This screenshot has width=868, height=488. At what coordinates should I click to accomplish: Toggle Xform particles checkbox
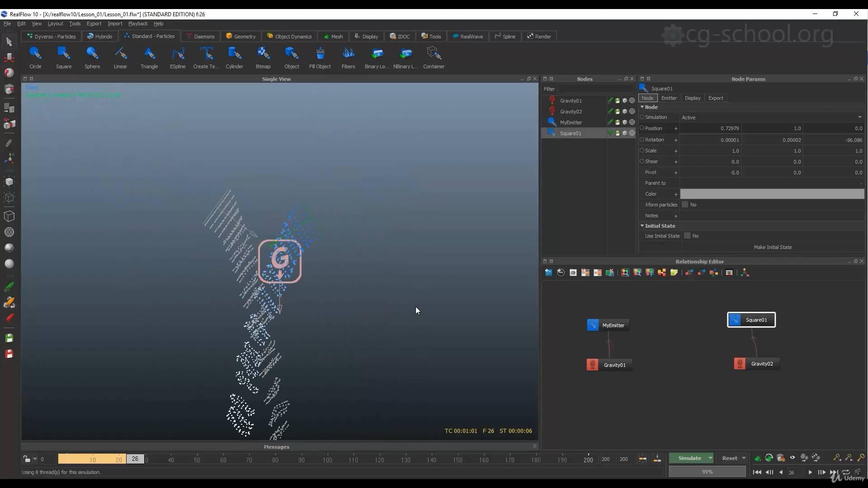(685, 205)
